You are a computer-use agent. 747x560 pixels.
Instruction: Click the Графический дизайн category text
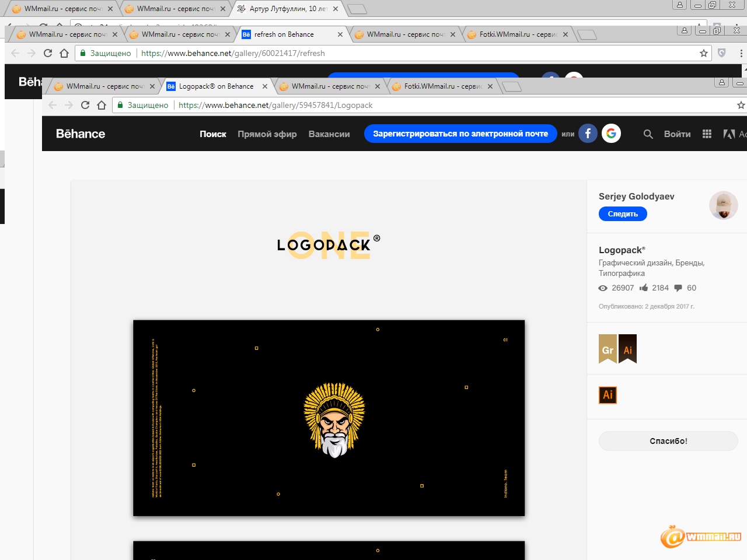coord(635,263)
